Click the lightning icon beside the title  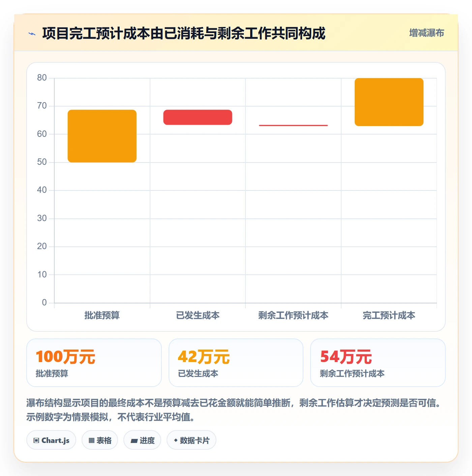[32, 34]
